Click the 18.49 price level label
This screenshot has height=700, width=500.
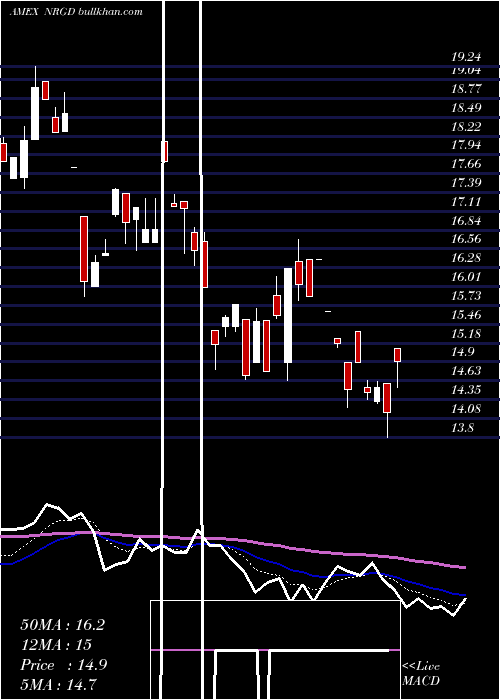(x=466, y=108)
